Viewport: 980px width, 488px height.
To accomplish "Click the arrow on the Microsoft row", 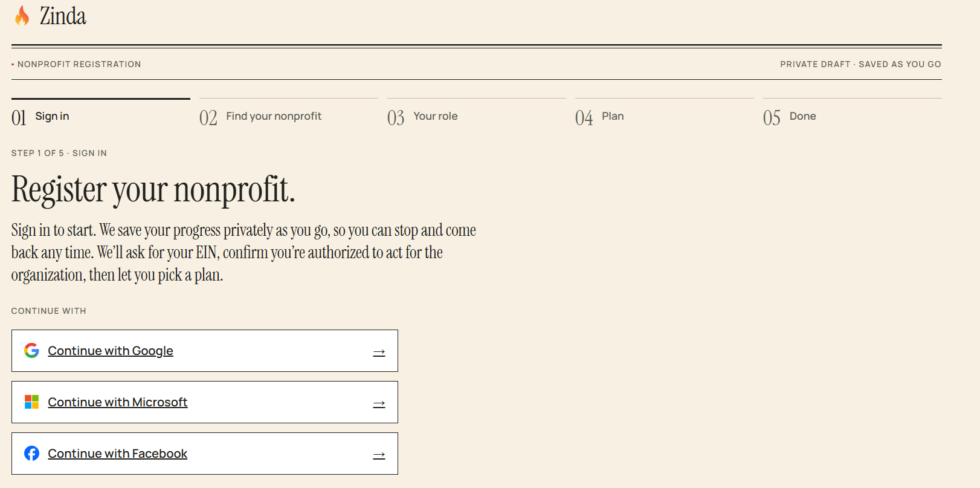I will click(x=379, y=404).
